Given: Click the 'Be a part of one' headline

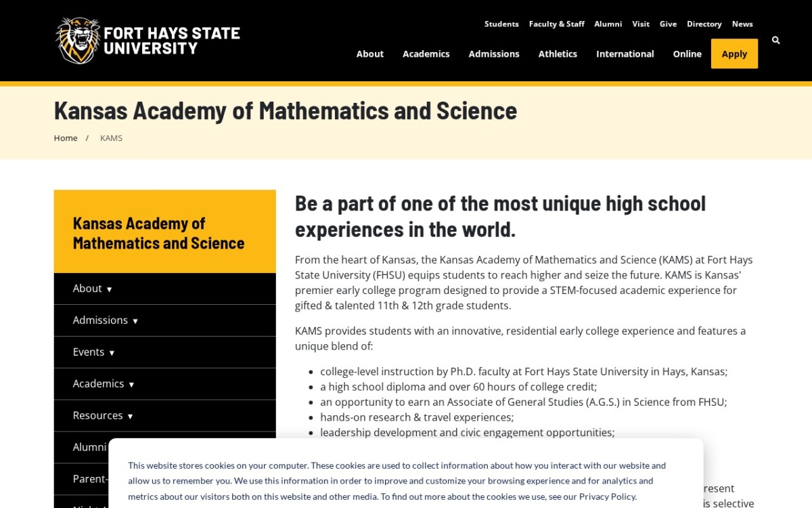Looking at the screenshot, I should [x=500, y=216].
